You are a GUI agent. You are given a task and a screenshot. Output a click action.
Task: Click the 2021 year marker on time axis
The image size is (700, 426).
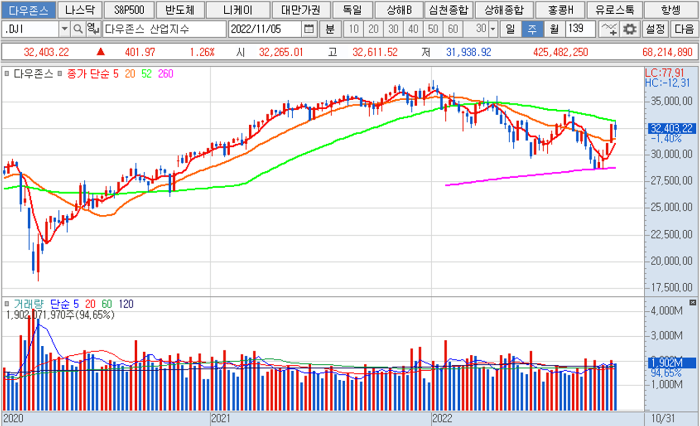(221, 418)
